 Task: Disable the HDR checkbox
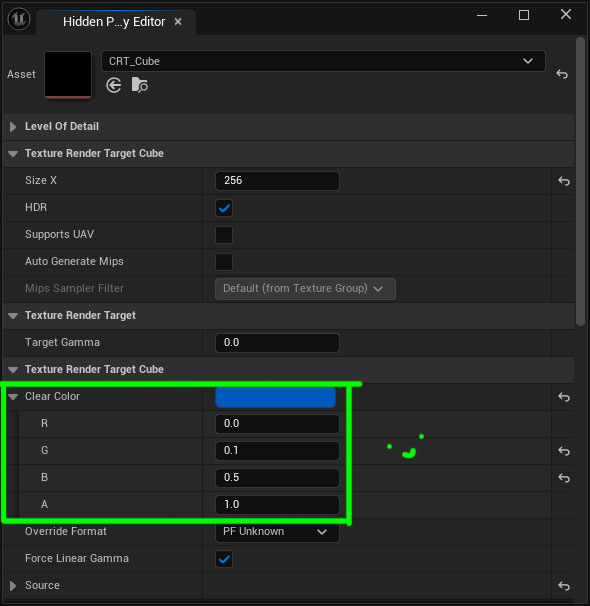coord(224,208)
